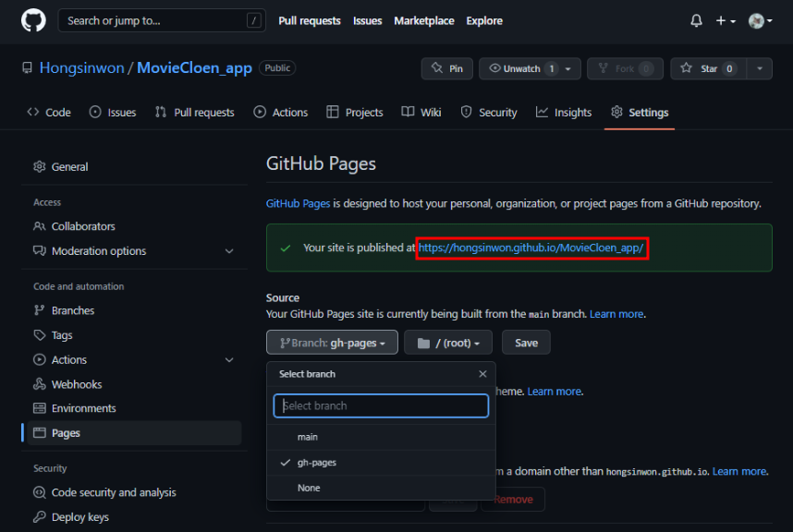The image size is (793, 532).
Task: Go to Issues in top navigation
Action: 367,20
